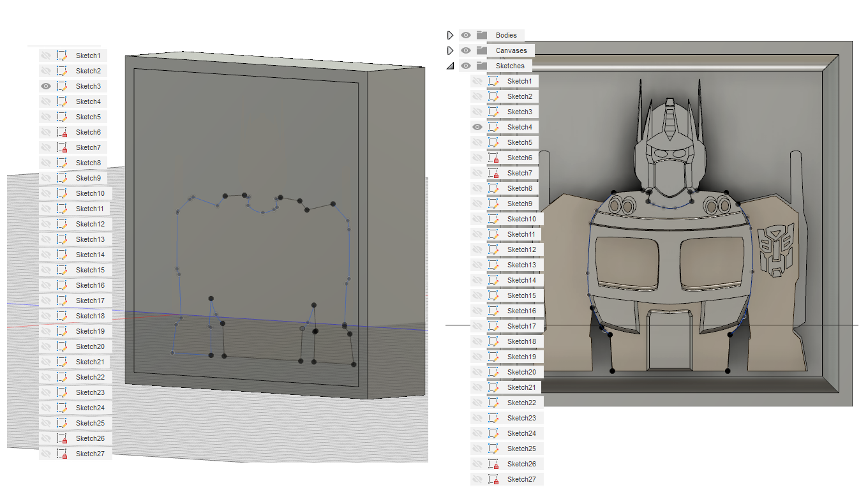Viewport: 868px width, 490px height.
Task: Click the sketch icon beside Sketch18, left list
Action: click(62, 316)
